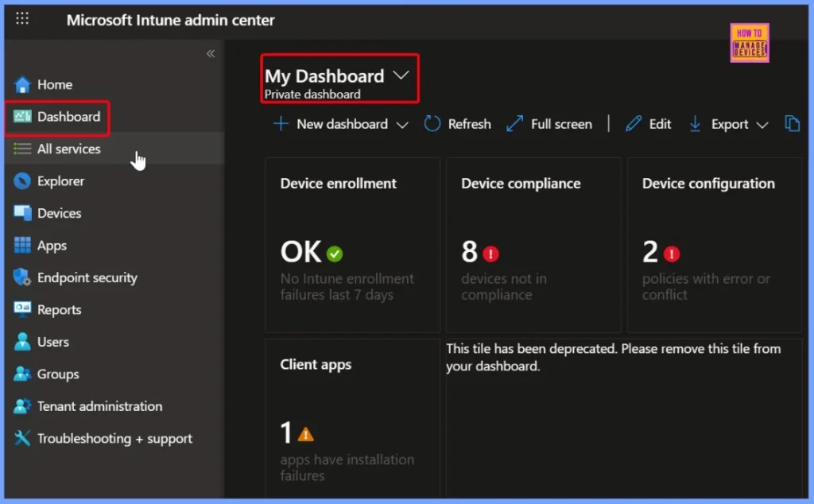Click the Explorer icon
This screenshot has width=814, height=504.
click(21, 180)
